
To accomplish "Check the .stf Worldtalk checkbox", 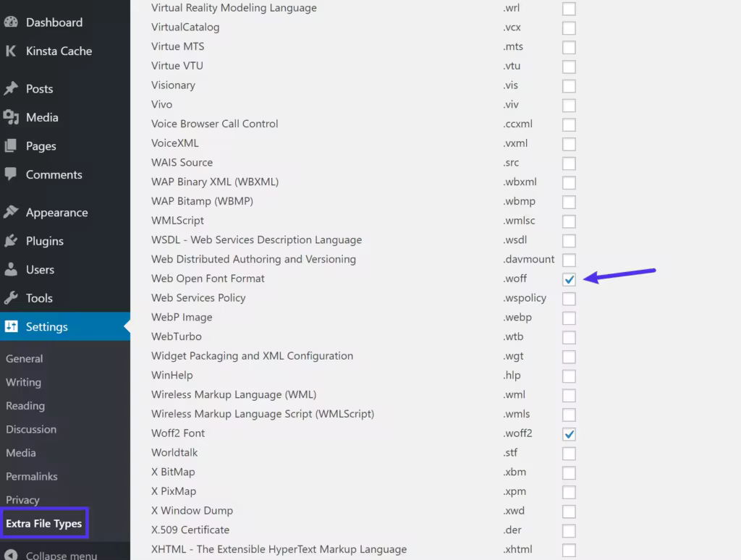I will click(569, 453).
